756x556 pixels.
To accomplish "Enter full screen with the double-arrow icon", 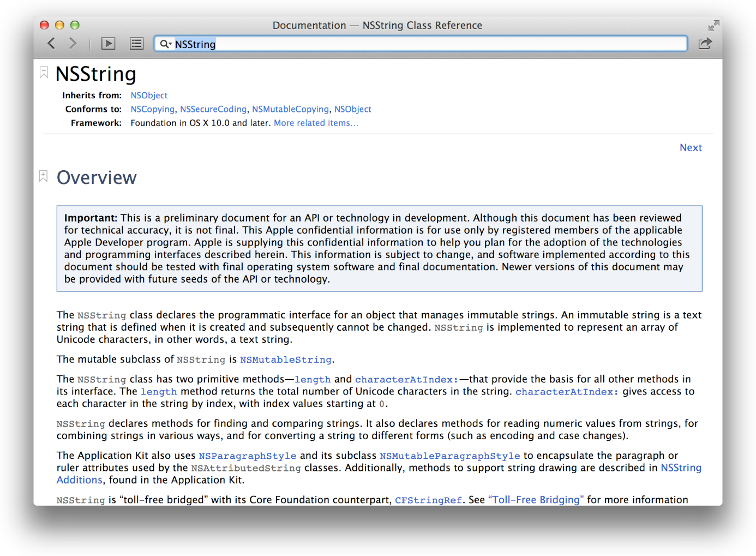I will (713, 26).
